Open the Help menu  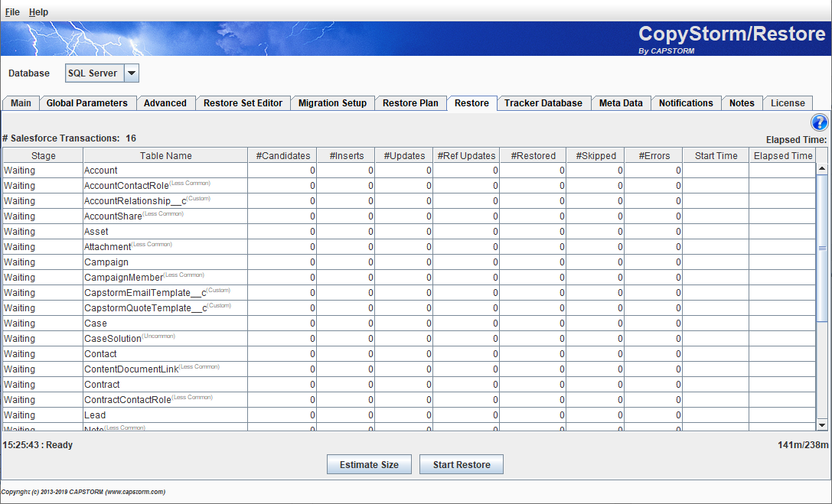pyautogui.click(x=38, y=11)
